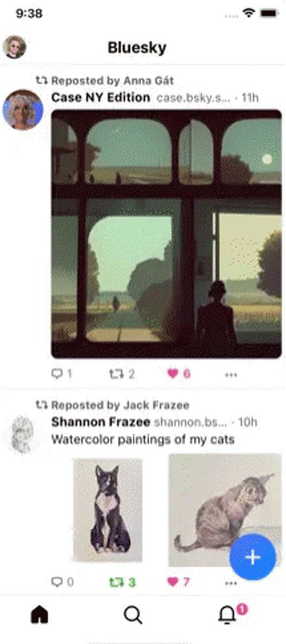This screenshot has width=286, height=644.
Task: Undo green repost on Shannon Frazee post
Action: click(122, 582)
